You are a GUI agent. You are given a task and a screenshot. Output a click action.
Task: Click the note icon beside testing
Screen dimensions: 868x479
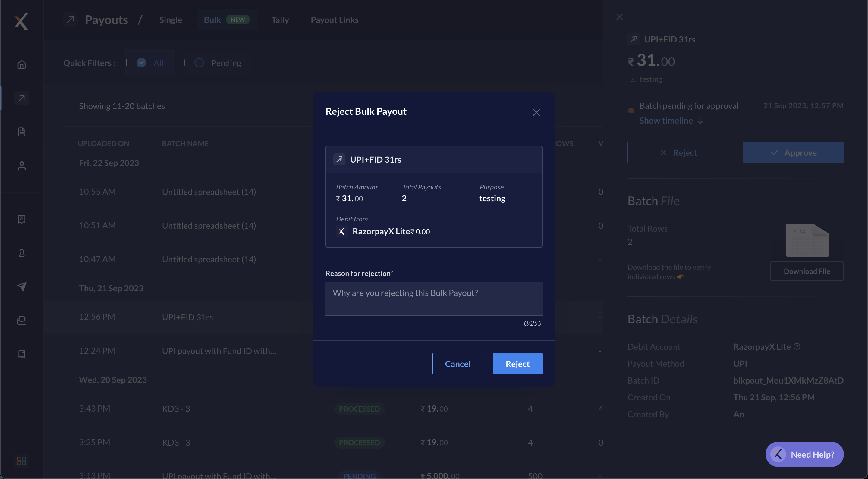tap(633, 79)
